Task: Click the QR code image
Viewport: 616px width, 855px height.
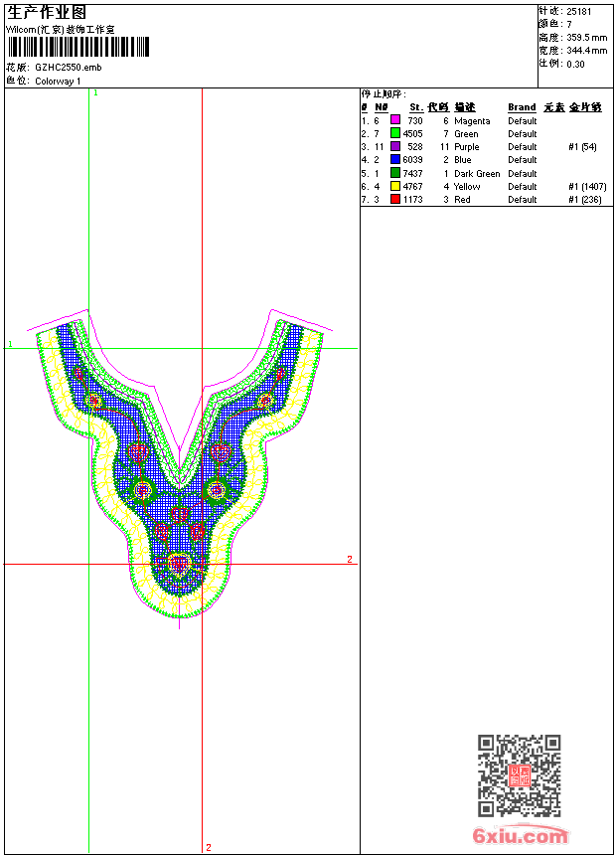Action: coord(519,775)
